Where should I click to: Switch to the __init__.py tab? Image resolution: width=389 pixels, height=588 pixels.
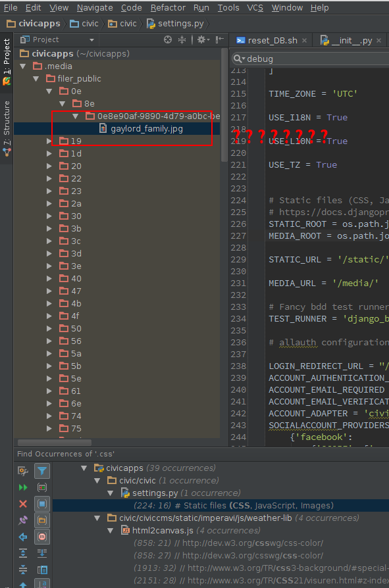pyautogui.click(x=351, y=41)
